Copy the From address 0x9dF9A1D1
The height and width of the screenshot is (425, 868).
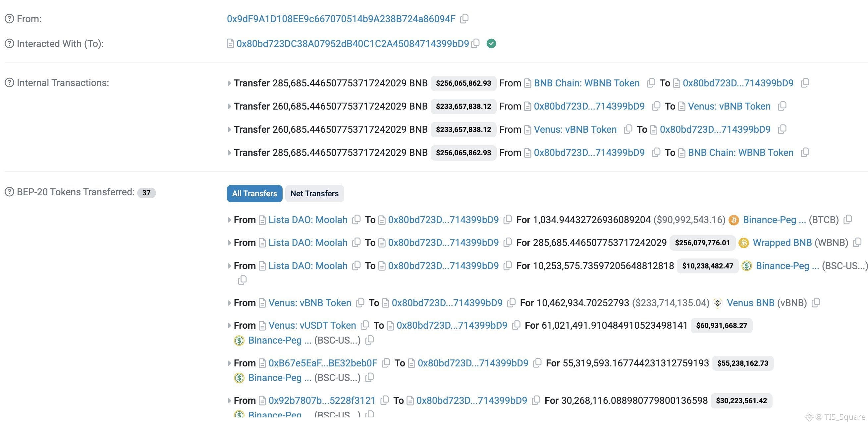tap(464, 19)
